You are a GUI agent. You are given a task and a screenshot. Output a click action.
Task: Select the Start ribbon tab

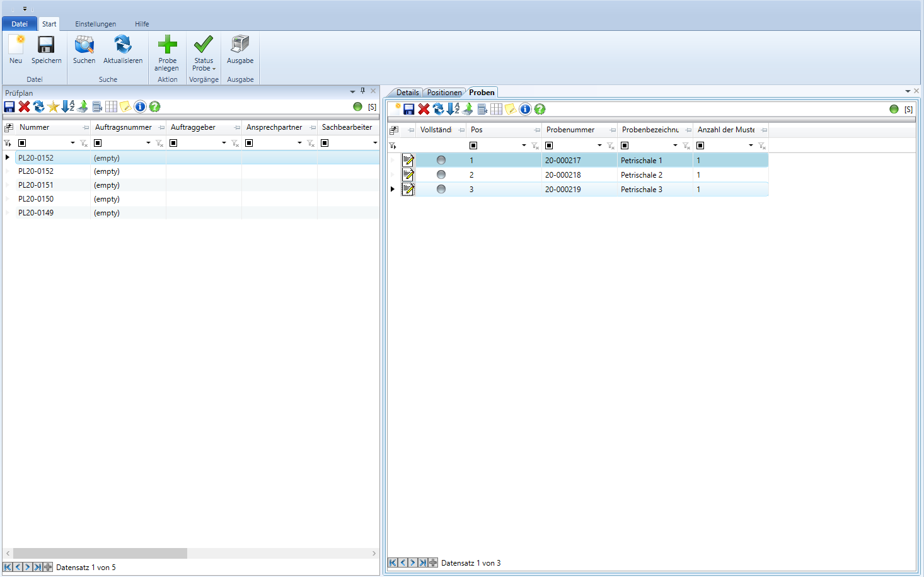point(49,24)
